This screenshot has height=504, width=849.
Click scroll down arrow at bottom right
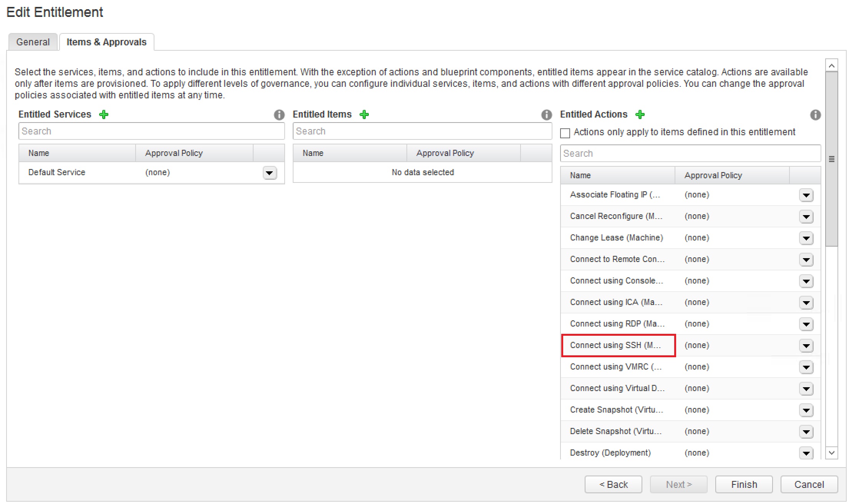(x=831, y=453)
